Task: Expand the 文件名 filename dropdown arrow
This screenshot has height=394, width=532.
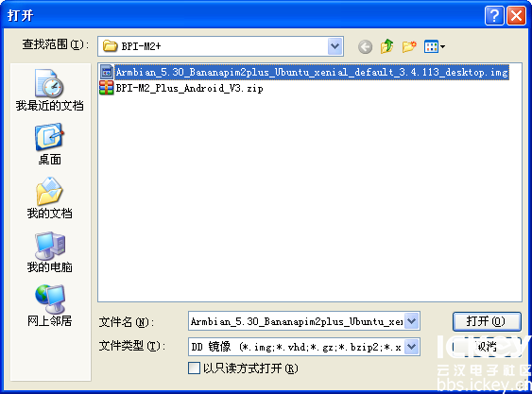Action: [x=412, y=320]
